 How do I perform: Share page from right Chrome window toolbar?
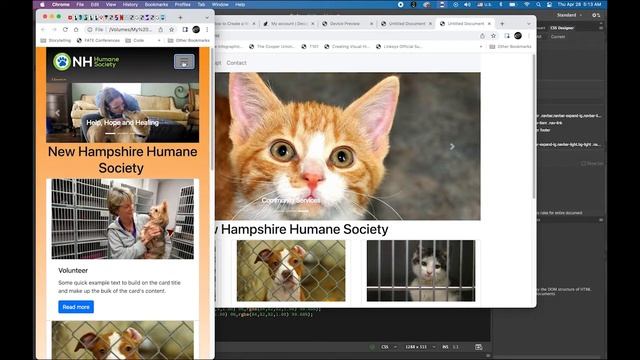coord(482,36)
